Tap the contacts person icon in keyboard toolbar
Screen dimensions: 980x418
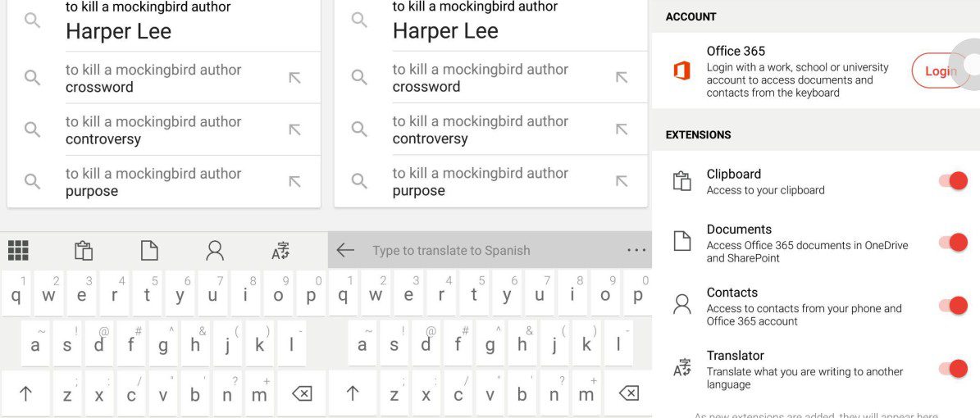(x=214, y=251)
